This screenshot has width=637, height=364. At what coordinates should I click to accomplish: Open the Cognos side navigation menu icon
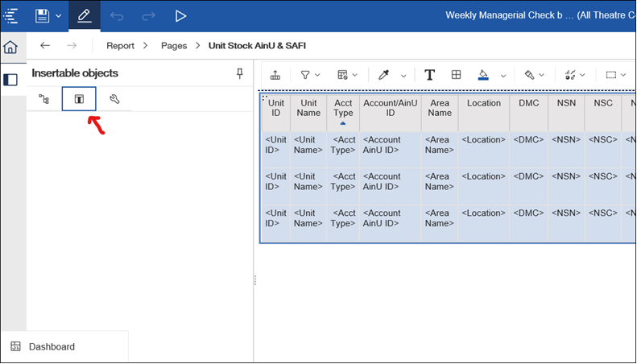point(10,16)
